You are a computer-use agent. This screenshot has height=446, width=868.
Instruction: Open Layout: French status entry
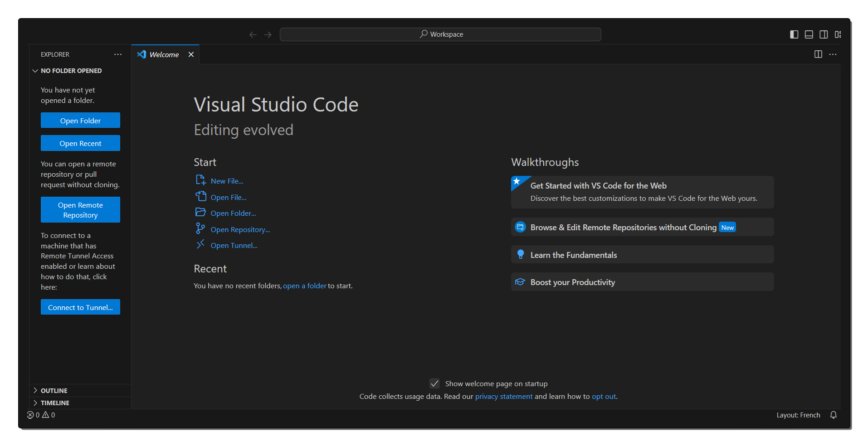(x=798, y=415)
